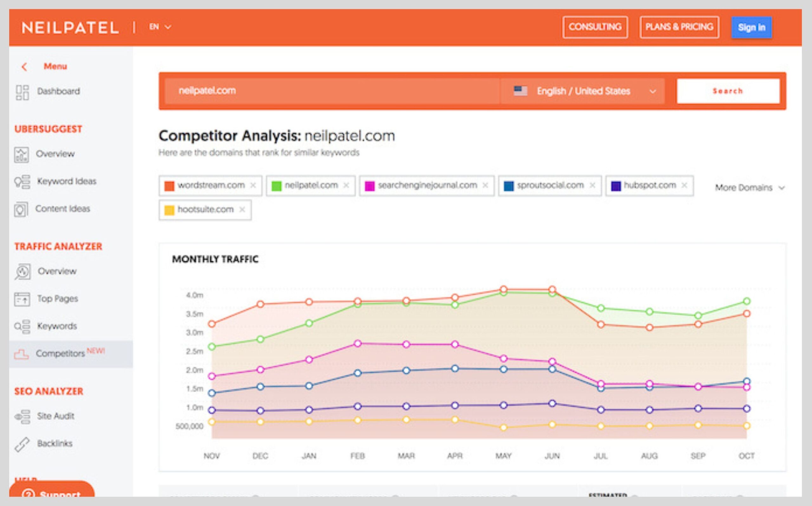Screen dimensions: 812x506
Task: Click the Menu link
Action: point(55,66)
